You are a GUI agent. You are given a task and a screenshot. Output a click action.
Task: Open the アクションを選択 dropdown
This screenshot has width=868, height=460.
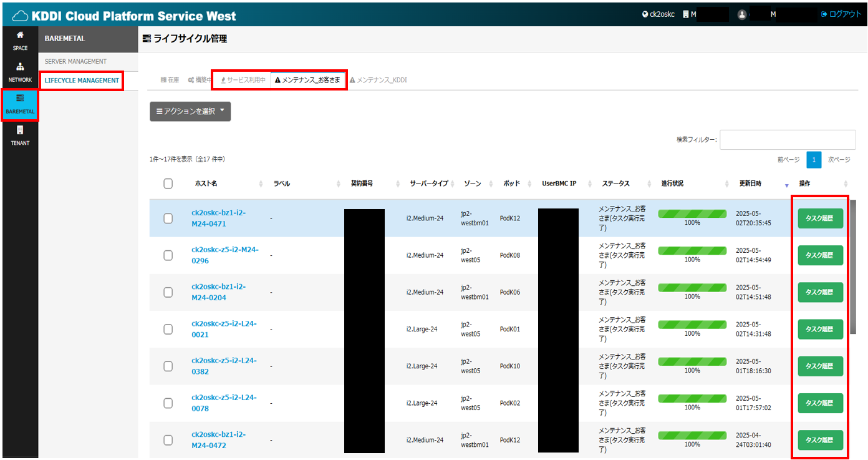click(x=190, y=111)
